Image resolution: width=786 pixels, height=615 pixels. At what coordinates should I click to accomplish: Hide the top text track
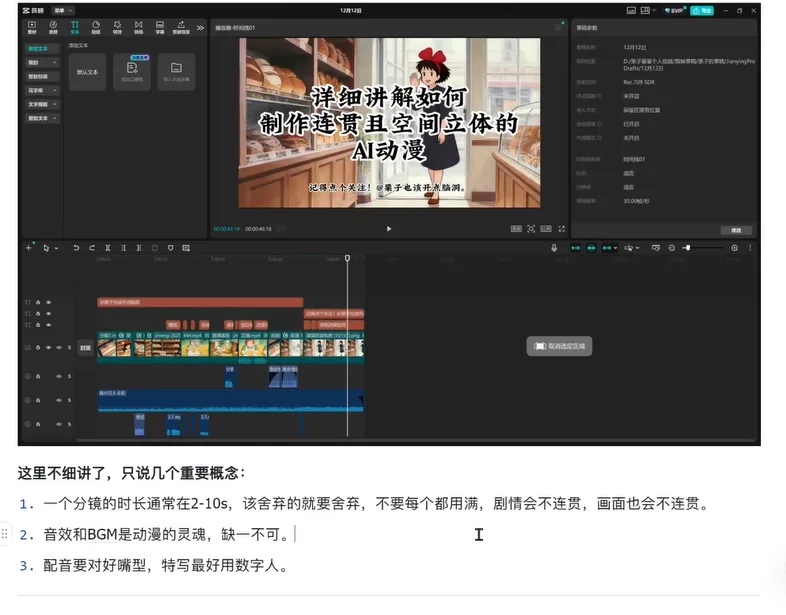click(49, 303)
